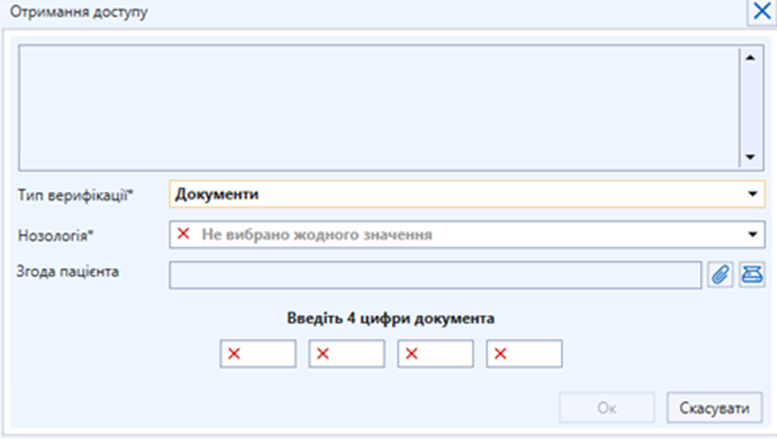Click the text area scrollbar track

(749, 107)
